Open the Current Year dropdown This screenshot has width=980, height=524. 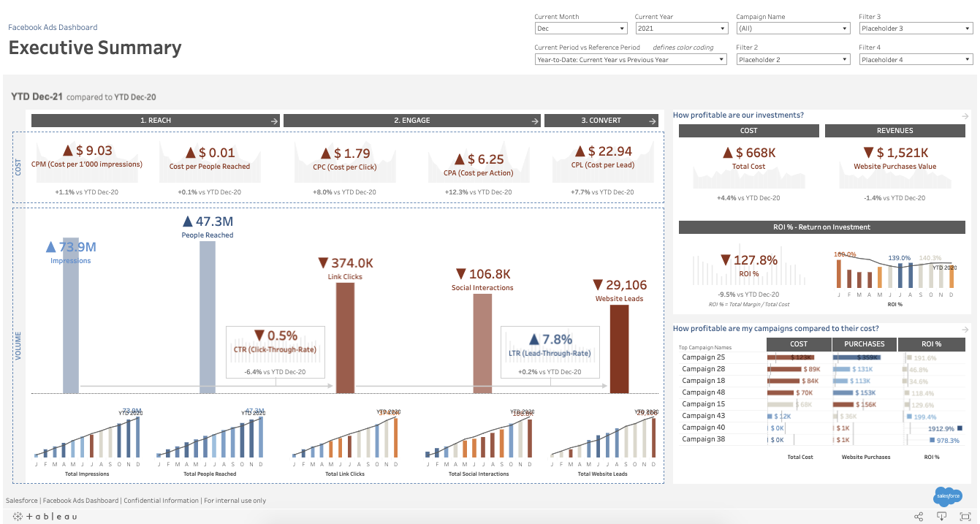(x=721, y=28)
